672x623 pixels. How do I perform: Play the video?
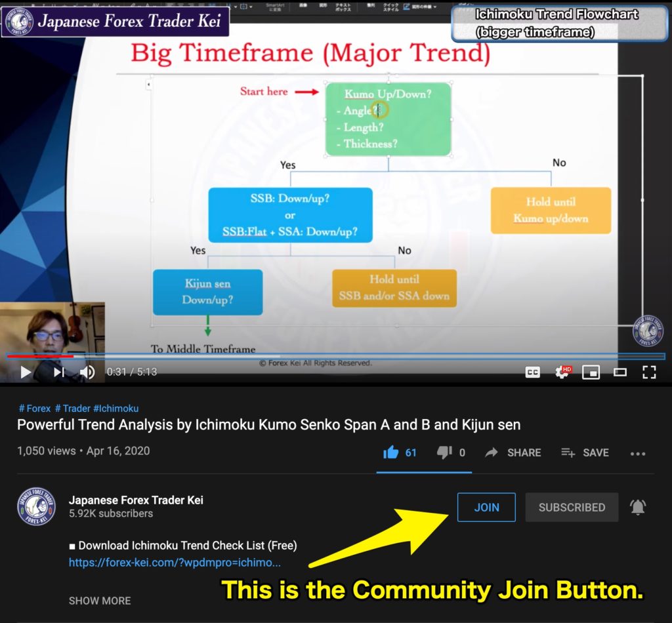tap(26, 372)
